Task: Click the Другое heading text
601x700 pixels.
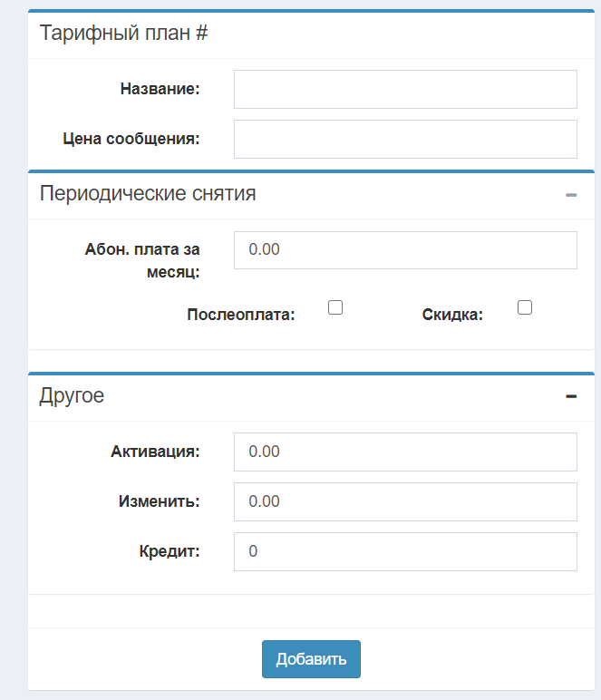Action: pos(72,395)
